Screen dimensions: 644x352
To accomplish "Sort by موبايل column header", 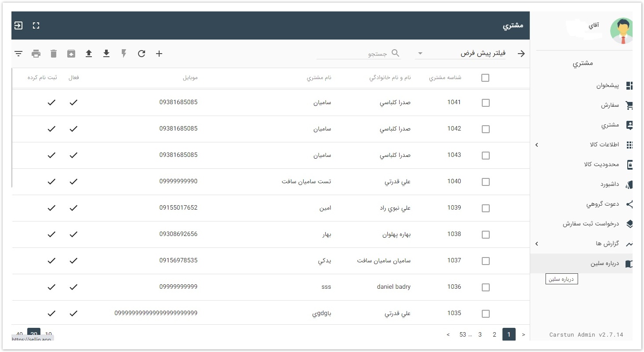I will 190,77.
